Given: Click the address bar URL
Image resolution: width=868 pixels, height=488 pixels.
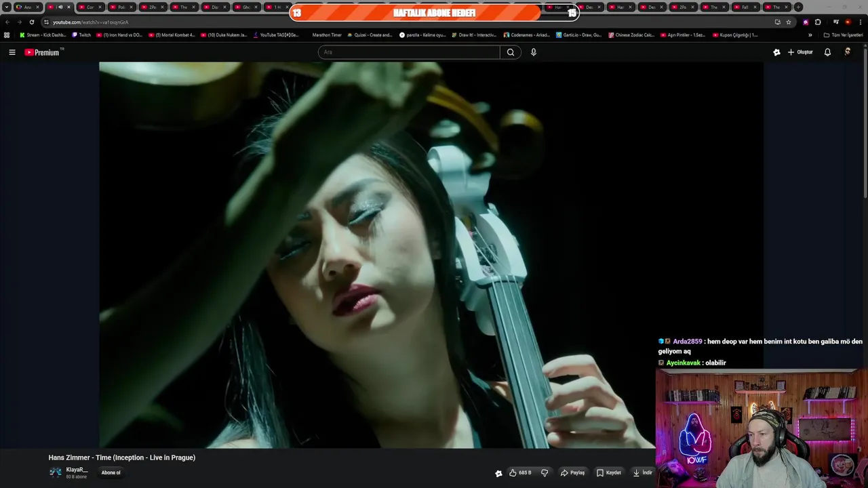Looking at the screenshot, I should click(x=90, y=22).
